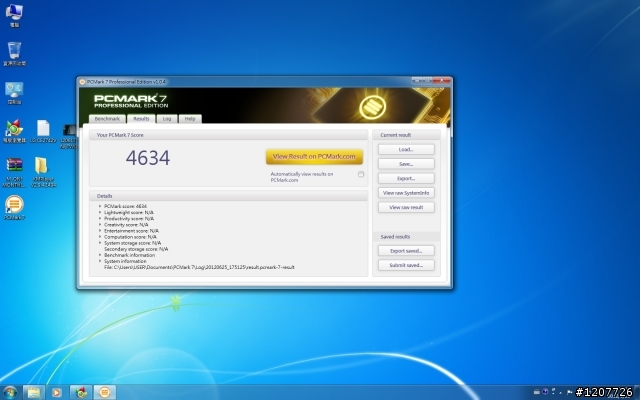Click the Secondary storage score N/A line
This screenshot has width=640, height=400.
[x=136, y=249]
